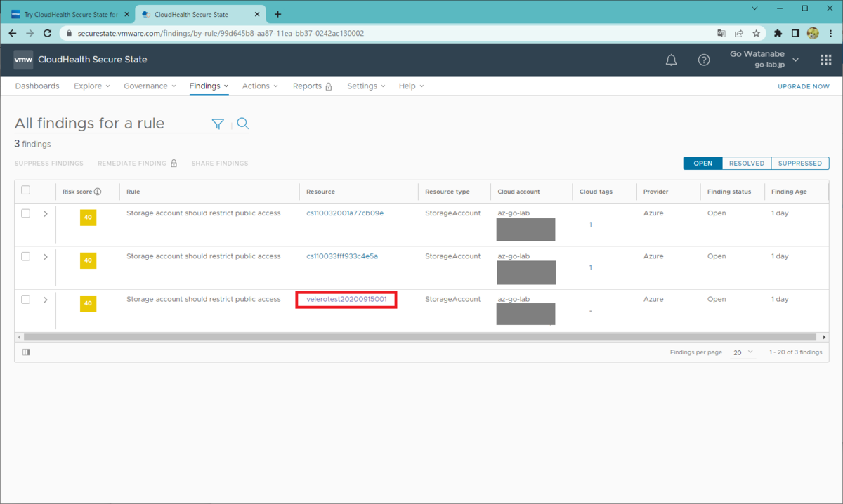The width and height of the screenshot is (843, 504).
Task: Expand the velerotest20200915001 finding row
Action: 46,300
